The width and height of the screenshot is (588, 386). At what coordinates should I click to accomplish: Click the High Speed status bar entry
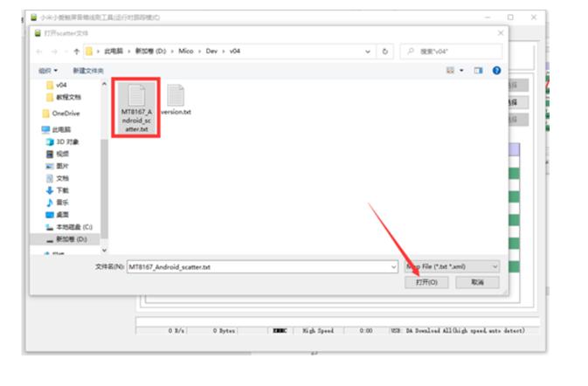[x=318, y=330]
